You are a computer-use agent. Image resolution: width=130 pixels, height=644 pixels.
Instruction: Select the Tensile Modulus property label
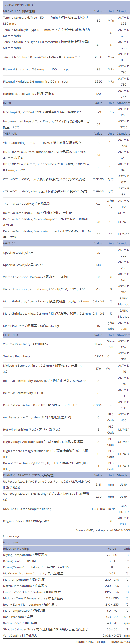coord(42,57)
